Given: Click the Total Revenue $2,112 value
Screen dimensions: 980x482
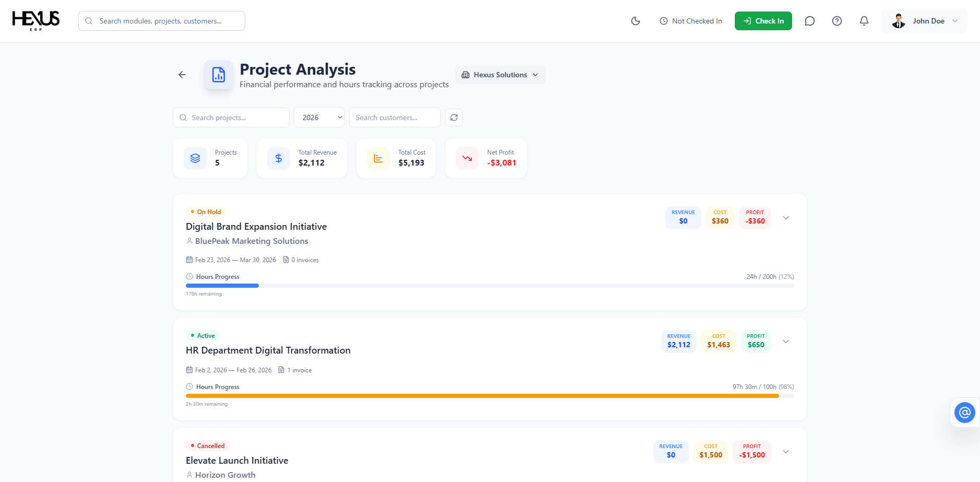Looking at the screenshot, I should [312, 163].
